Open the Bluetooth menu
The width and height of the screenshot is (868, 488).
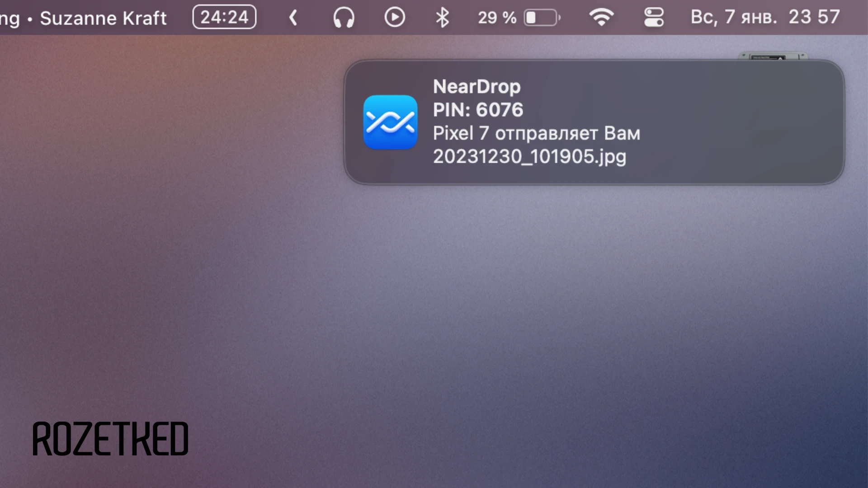coord(442,18)
